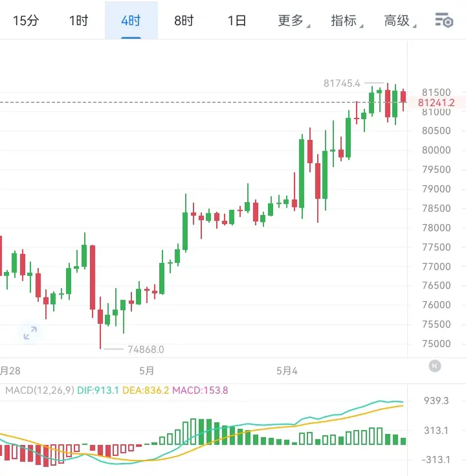Switch to the 8时 timeframe tab

click(184, 20)
